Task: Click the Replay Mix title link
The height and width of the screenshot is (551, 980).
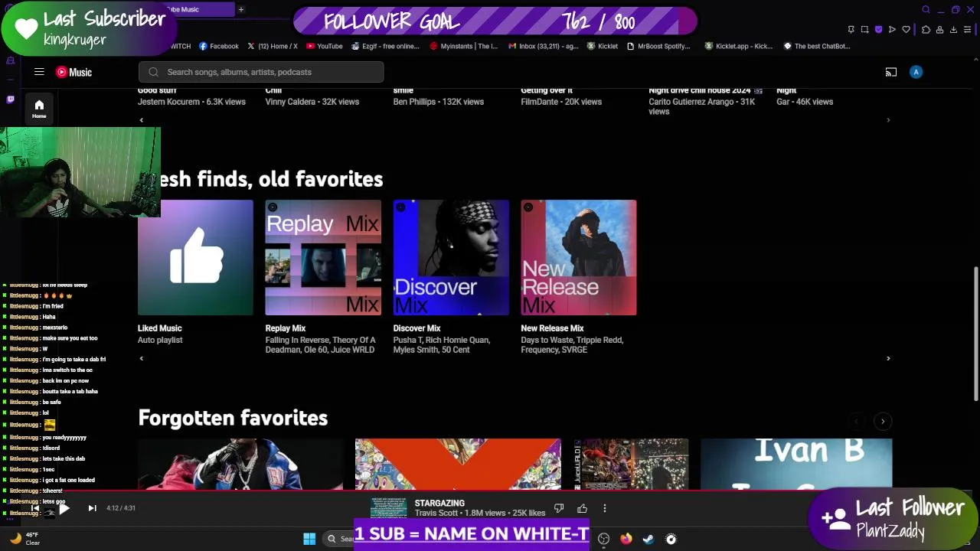Action: coord(285,328)
